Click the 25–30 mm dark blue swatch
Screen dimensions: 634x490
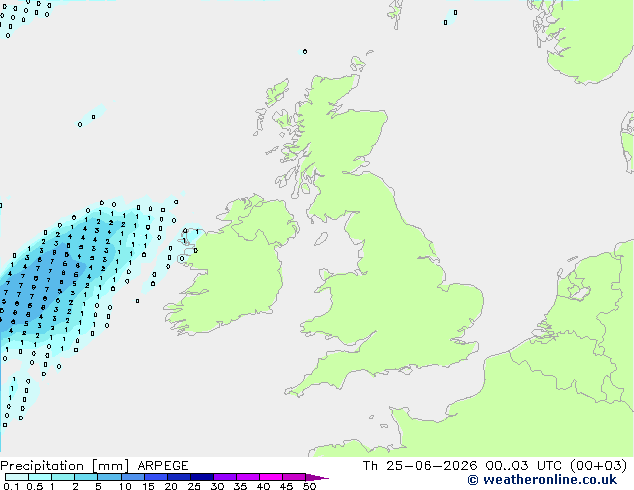coord(201,477)
